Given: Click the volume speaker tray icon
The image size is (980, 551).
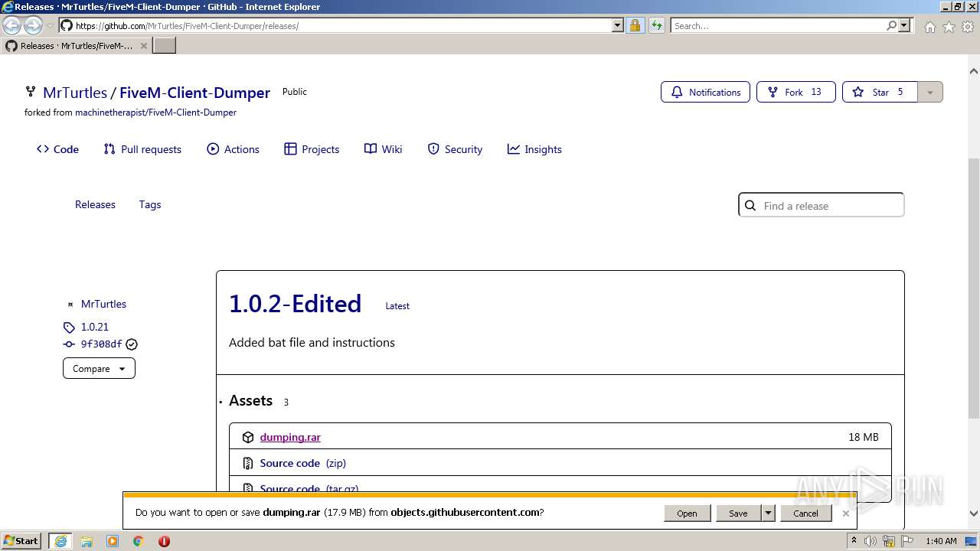Looking at the screenshot, I should point(871,541).
